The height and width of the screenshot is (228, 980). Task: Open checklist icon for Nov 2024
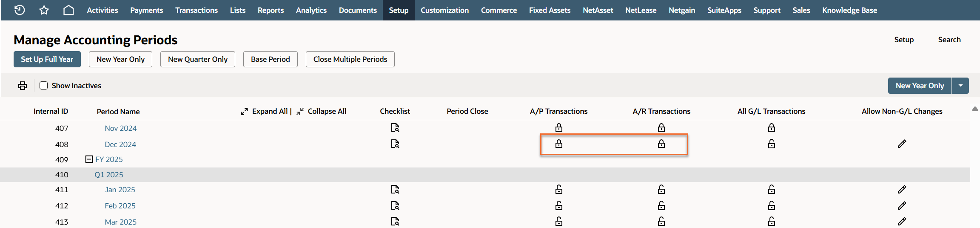click(395, 128)
